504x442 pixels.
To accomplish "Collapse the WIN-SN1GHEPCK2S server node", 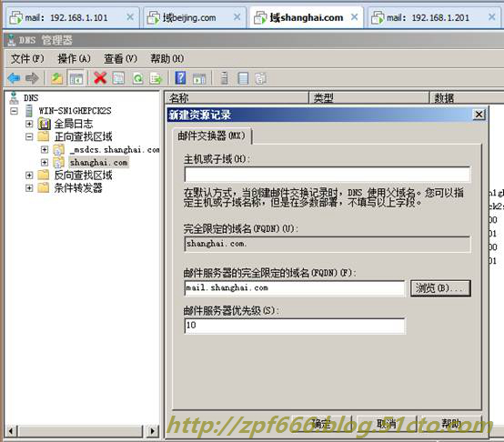I will point(15,111).
